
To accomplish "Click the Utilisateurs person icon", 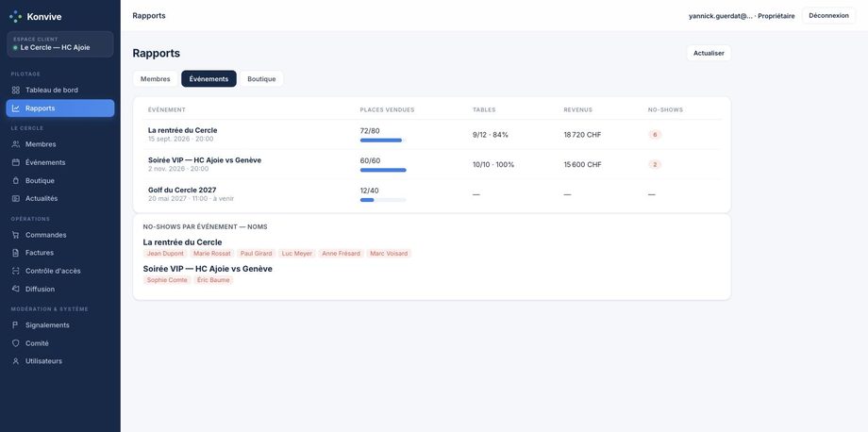I will [15, 361].
